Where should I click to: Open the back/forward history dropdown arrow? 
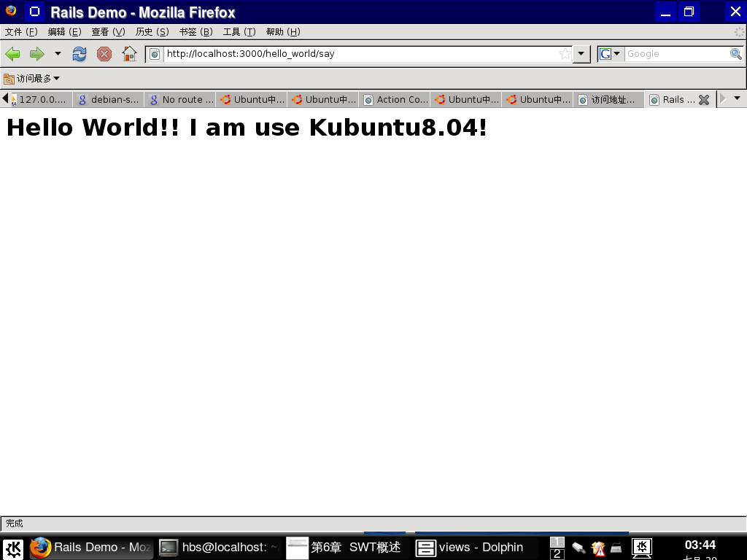click(x=58, y=54)
